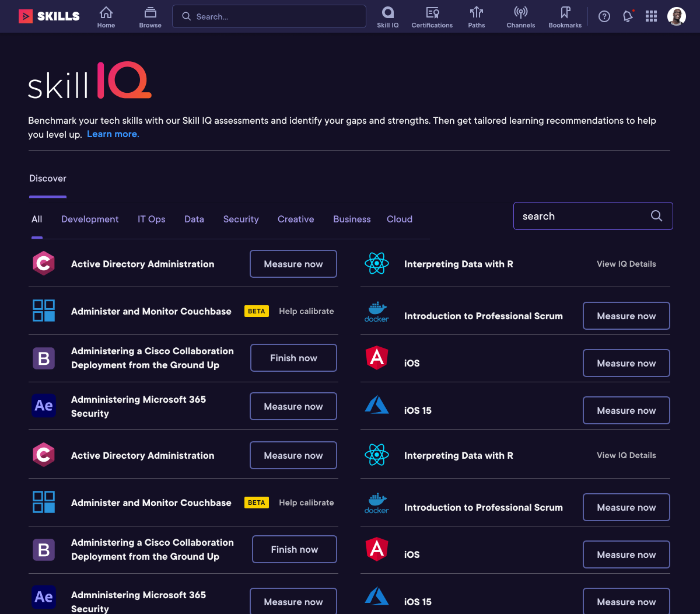The height and width of the screenshot is (614, 700).
Task: Switch to the Security category tab
Action: coord(241,219)
